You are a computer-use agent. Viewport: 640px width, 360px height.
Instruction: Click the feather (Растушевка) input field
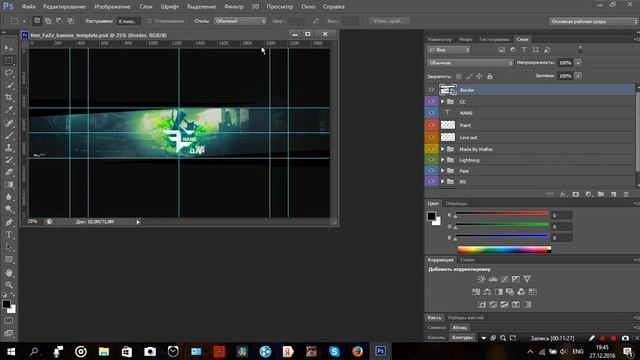pyautogui.click(x=129, y=21)
